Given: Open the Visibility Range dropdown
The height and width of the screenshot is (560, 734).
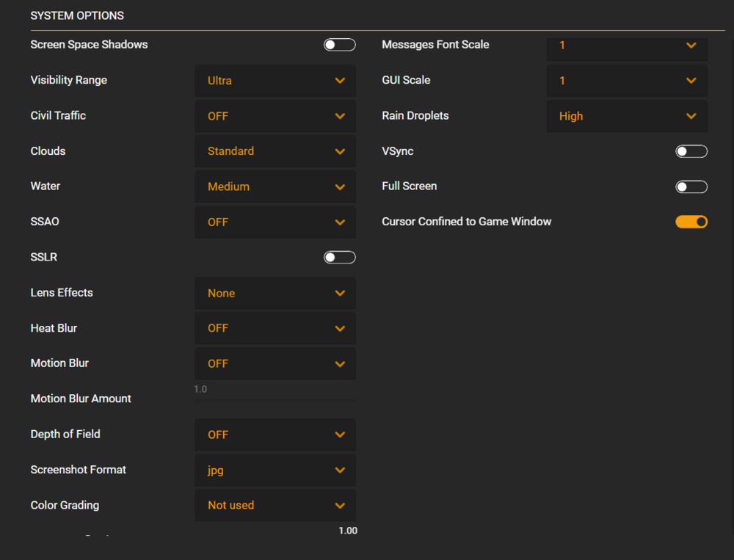Looking at the screenshot, I should point(275,81).
